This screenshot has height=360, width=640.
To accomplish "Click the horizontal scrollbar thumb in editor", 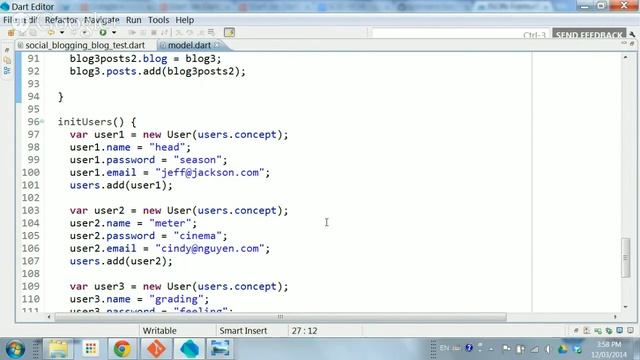I will pyautogui.click(x=280, y=317).
